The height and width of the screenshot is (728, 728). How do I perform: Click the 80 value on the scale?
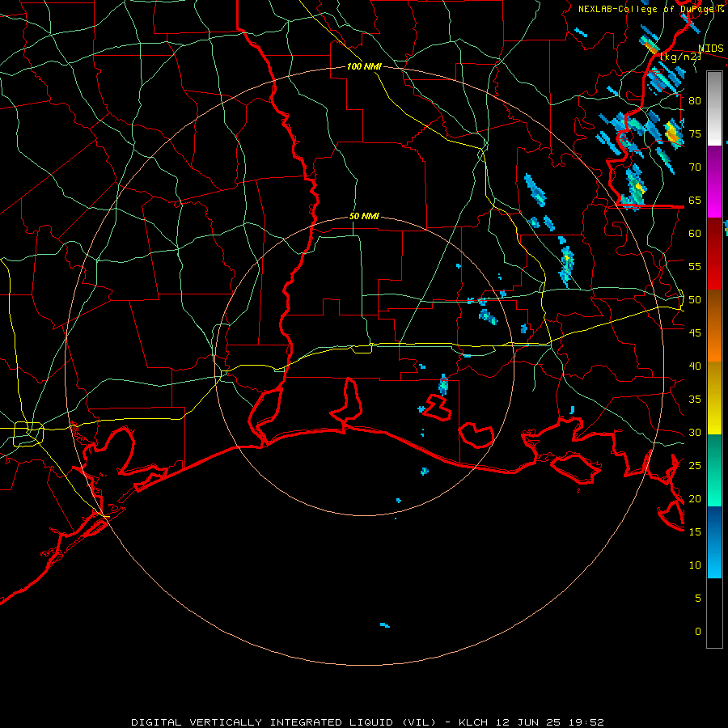pyautogui.click(x=695, y=101)
